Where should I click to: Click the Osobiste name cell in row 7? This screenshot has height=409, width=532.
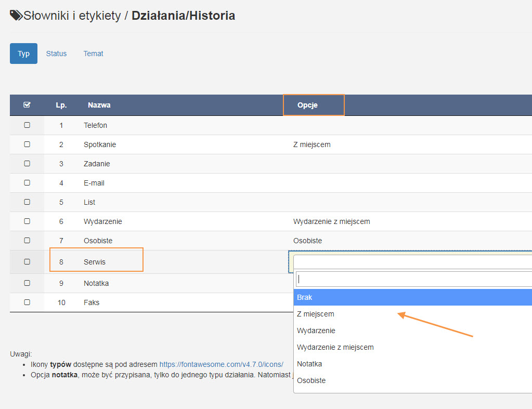(98, 241)
